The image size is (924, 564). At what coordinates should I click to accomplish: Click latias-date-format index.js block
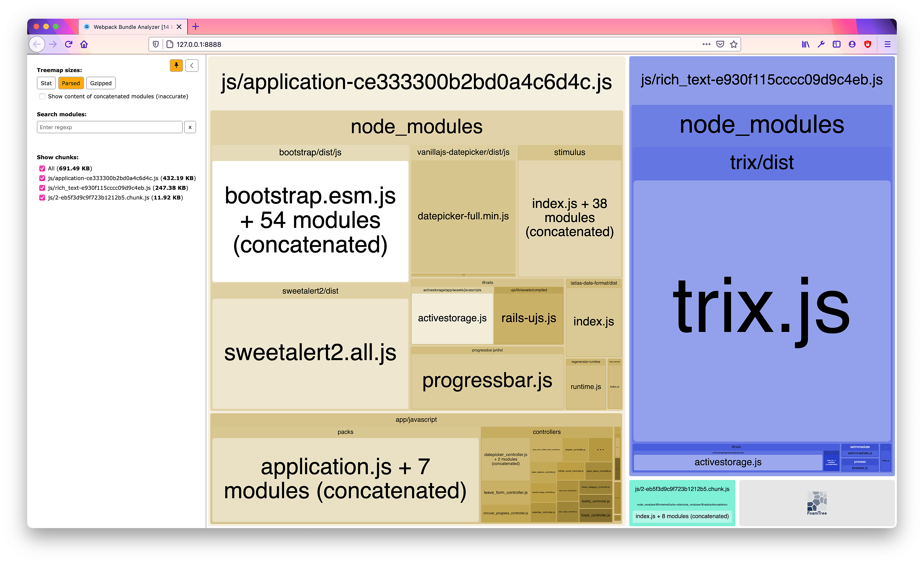point(594,322)
